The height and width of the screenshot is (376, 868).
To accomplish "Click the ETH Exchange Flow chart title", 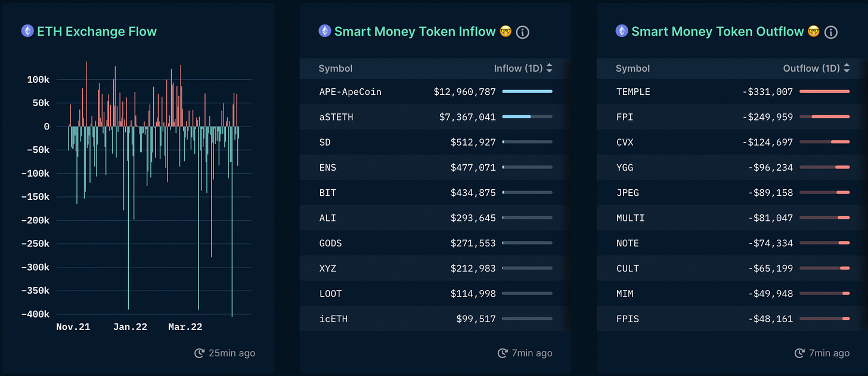I will click(x=97, y=32).
